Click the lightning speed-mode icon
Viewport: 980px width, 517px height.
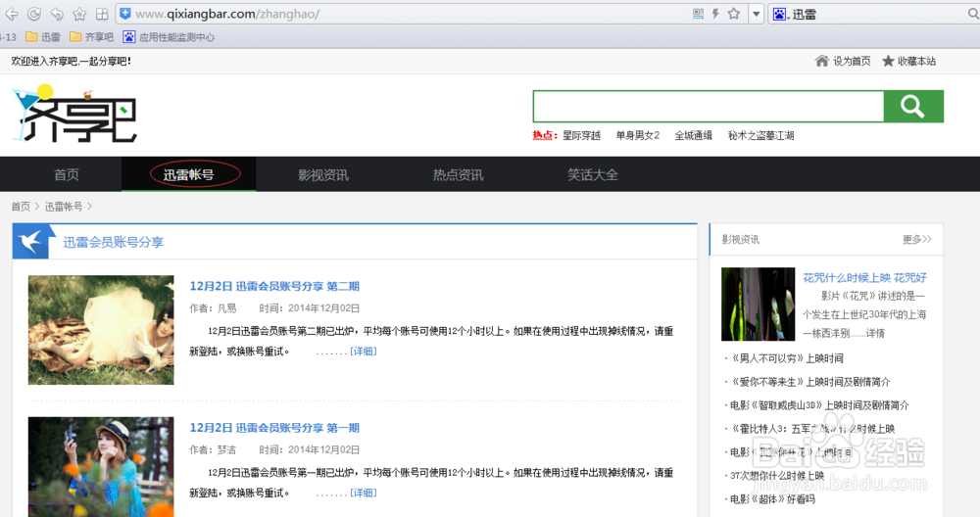point(715,14)
